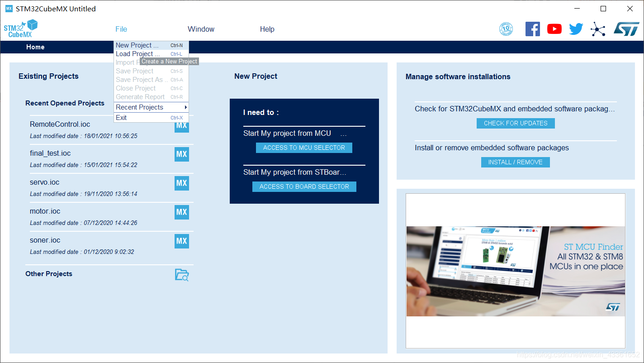The image size is (644, 363).
Task: Open the File menu
Action: pyautogui.click(x=121, y=29)
